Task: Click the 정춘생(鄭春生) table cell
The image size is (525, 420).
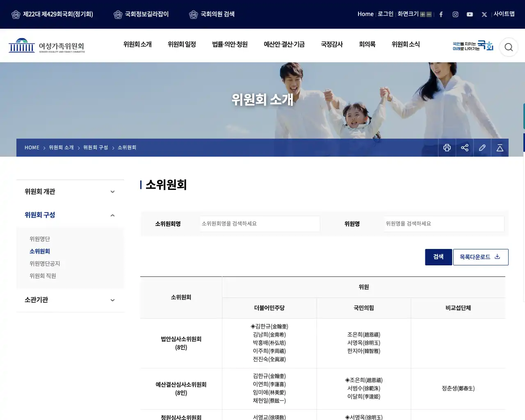Action: click(x=458, y=388)
